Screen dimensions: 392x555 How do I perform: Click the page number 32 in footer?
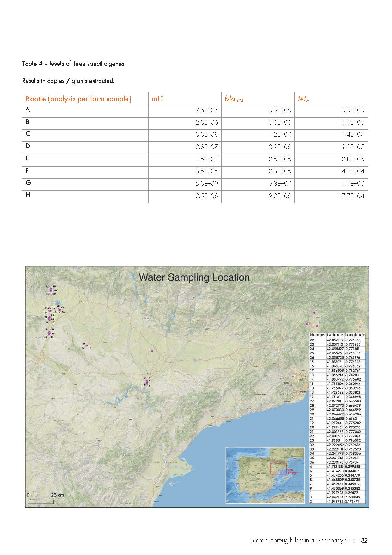(x=364, y=540)
